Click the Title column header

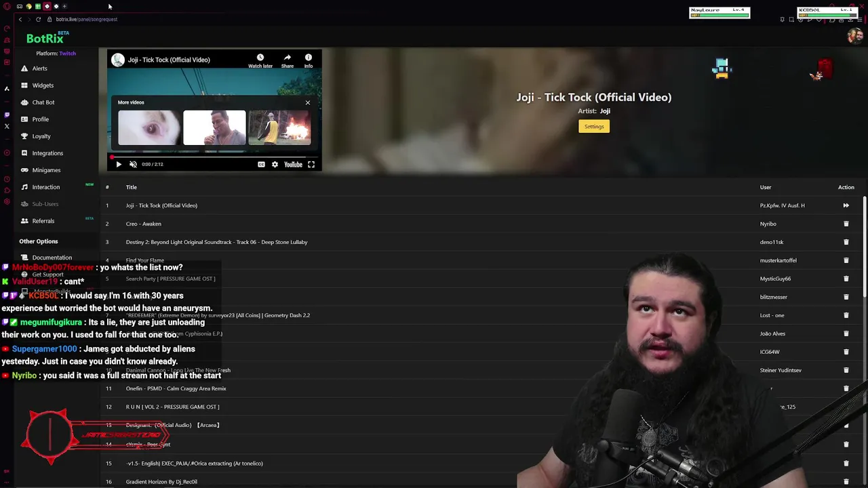(x=131, y=187)
